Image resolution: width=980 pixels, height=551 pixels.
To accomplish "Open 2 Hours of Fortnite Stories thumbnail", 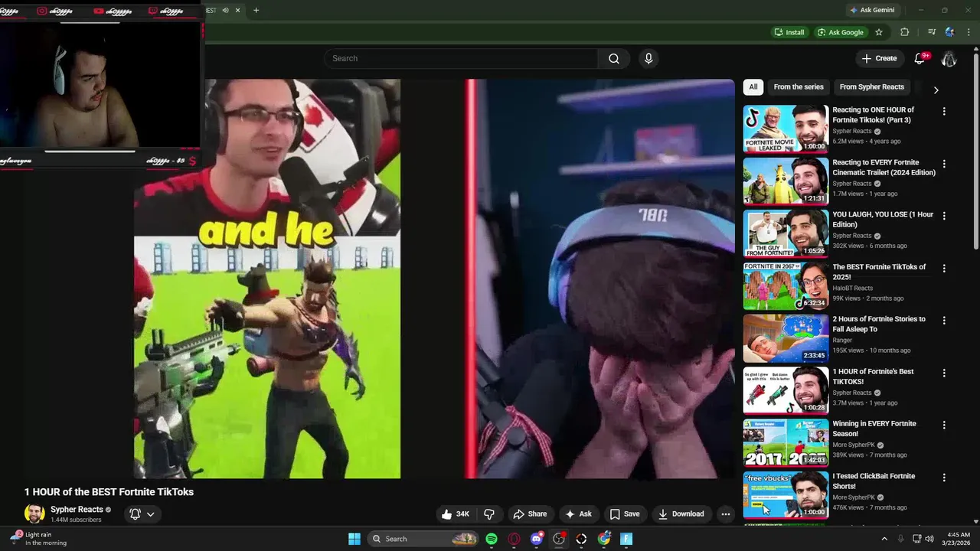I will (x=786, y=337).
